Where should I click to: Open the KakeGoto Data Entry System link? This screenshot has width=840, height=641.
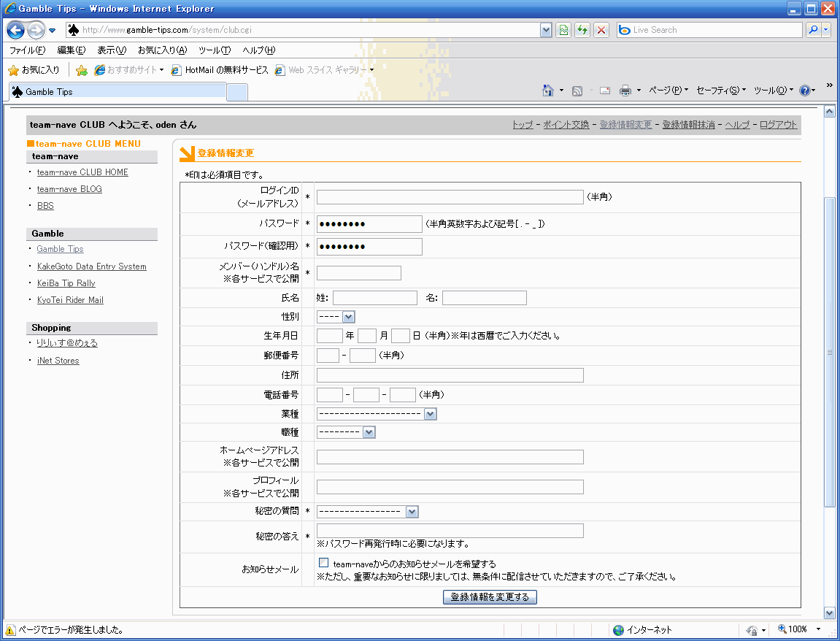tap(92, 266)
